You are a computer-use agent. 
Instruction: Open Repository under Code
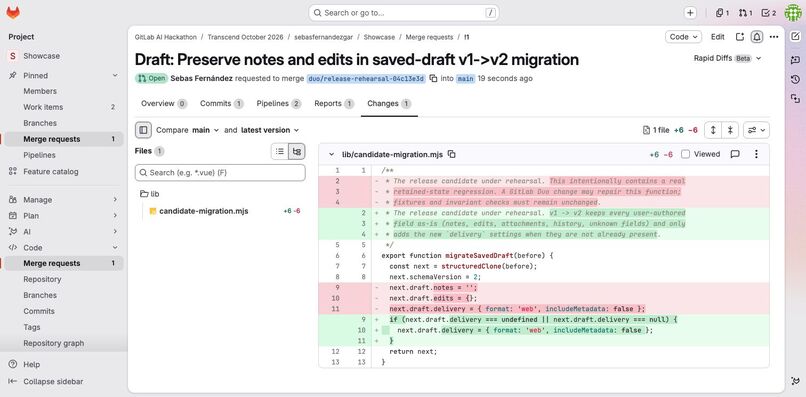(x=64, y=279)
